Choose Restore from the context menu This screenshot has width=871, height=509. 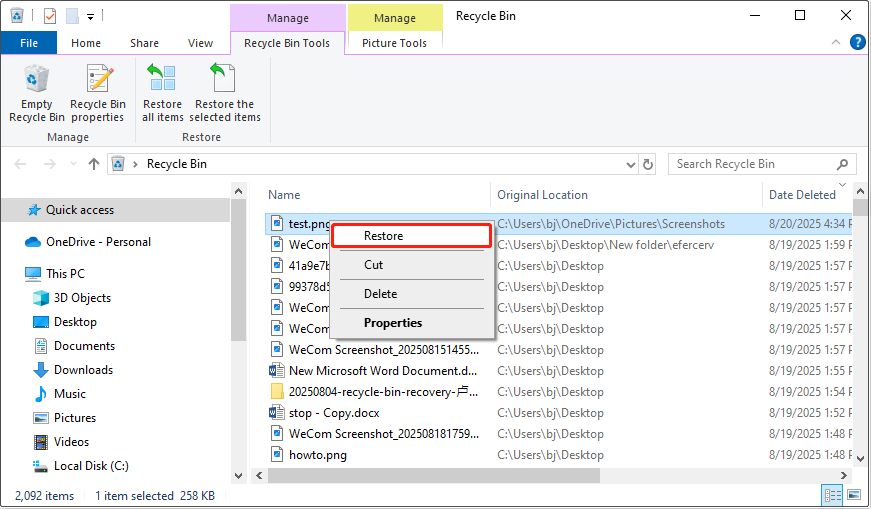(x=411, y=236)
